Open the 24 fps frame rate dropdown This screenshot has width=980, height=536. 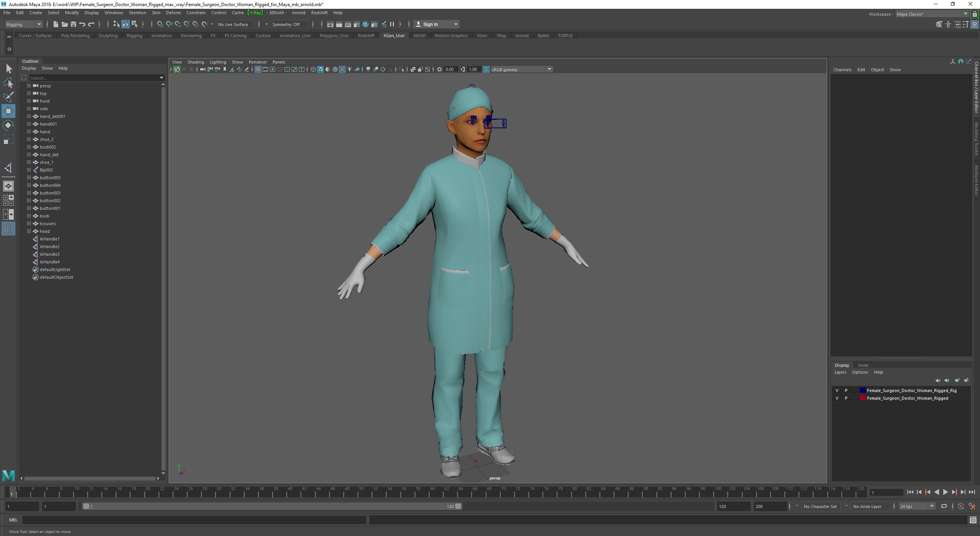(917, 506)
